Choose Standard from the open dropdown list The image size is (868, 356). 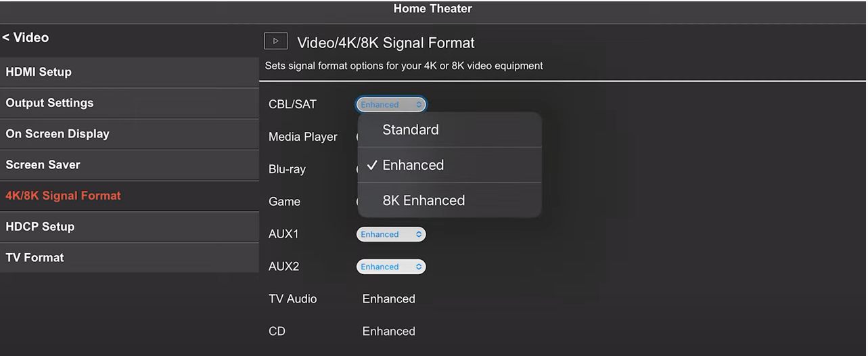click(x=450, y=130)
